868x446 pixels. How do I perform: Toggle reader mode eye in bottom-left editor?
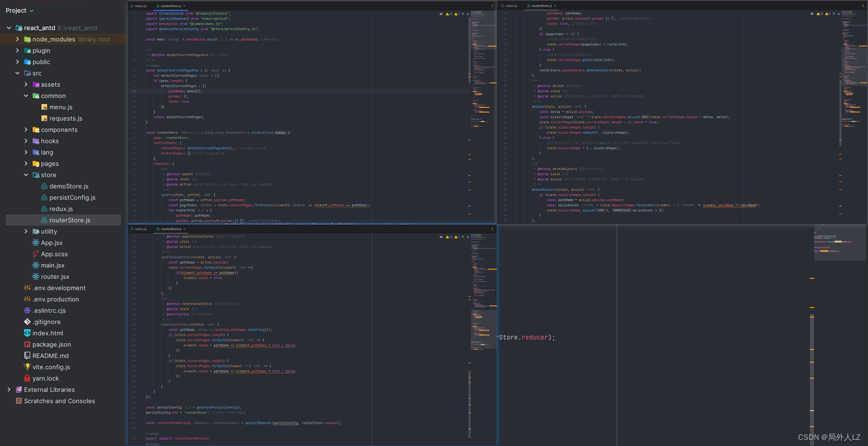[x=441, y=237]
